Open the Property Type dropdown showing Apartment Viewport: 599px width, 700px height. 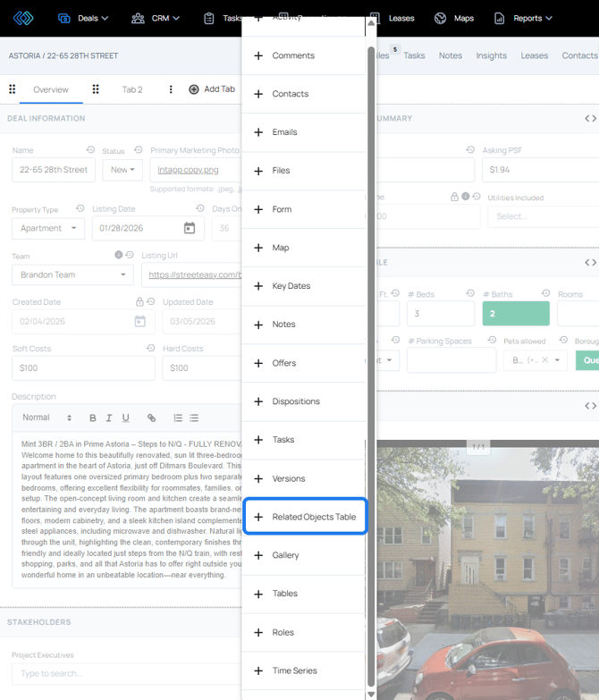[x=48, y=228]
